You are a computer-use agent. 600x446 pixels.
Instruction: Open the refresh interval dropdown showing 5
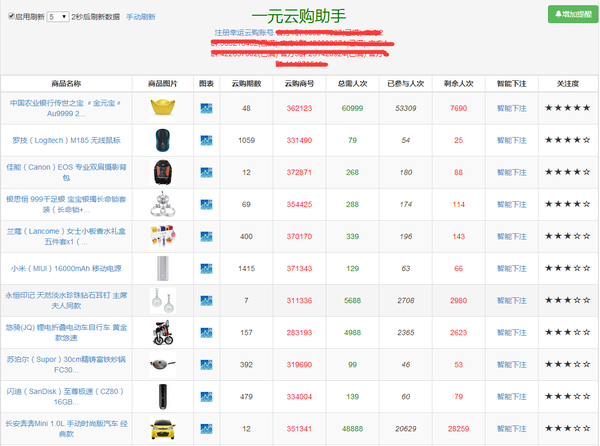tap(58, 17)
